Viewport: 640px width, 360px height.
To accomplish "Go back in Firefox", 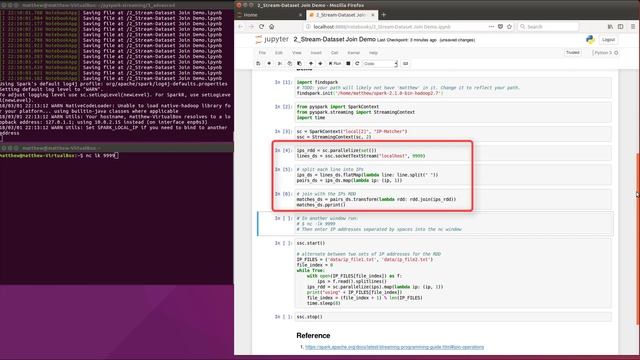I will [240, 27].
